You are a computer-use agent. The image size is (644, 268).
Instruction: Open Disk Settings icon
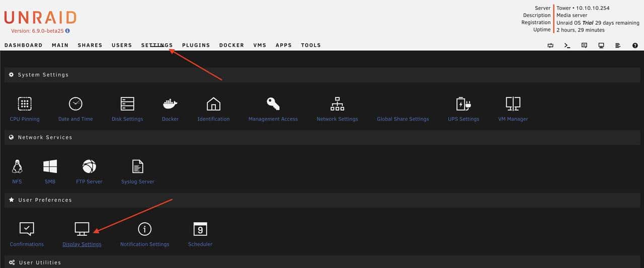pyautogui.click(x=127, y=104)
